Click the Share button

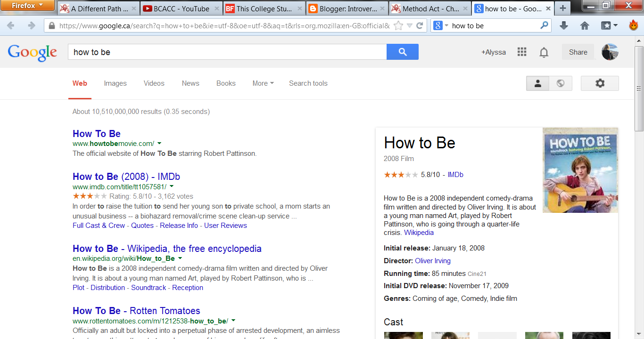[x=578, y=52]
